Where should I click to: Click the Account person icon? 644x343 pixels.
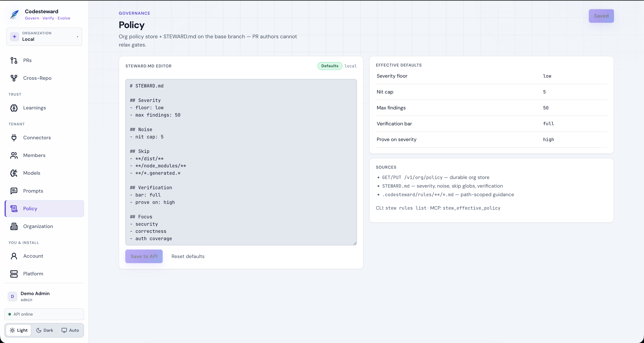click(14, 256)
